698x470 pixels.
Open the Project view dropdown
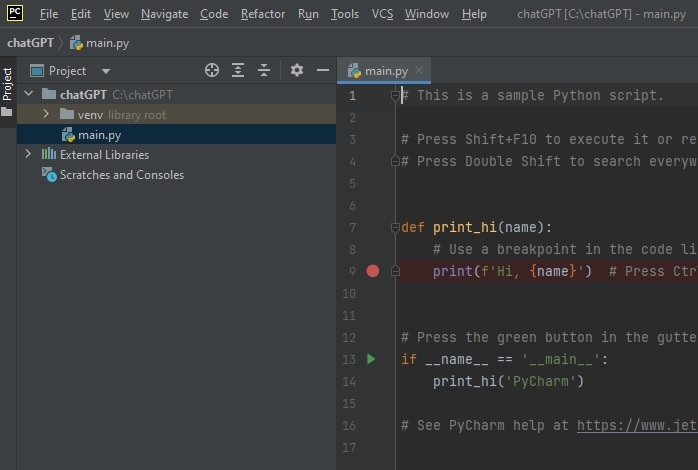click(x=106, y=71)
